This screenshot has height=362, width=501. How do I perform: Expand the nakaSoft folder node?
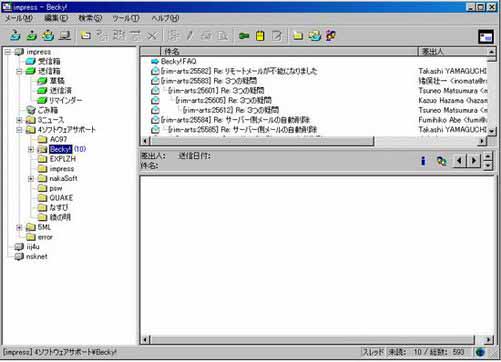[x=31, y=179]
